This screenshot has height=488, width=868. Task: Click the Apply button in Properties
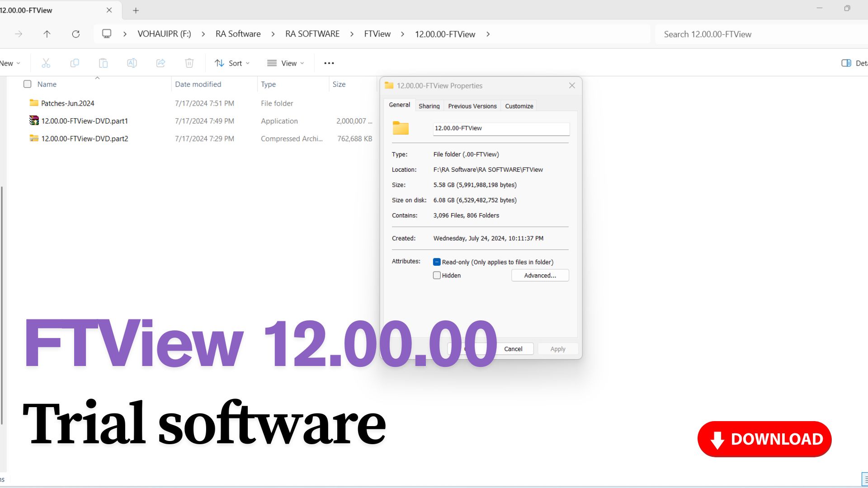[x=557, y=348]
